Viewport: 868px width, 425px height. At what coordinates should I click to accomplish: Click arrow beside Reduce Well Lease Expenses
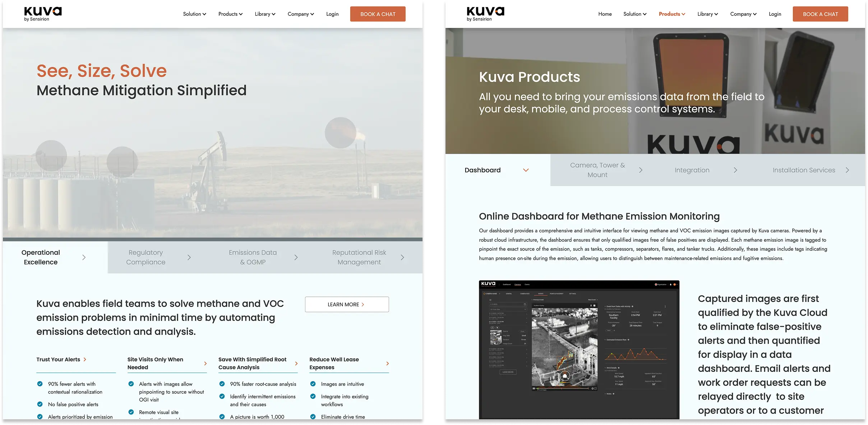tap(387, 363)
